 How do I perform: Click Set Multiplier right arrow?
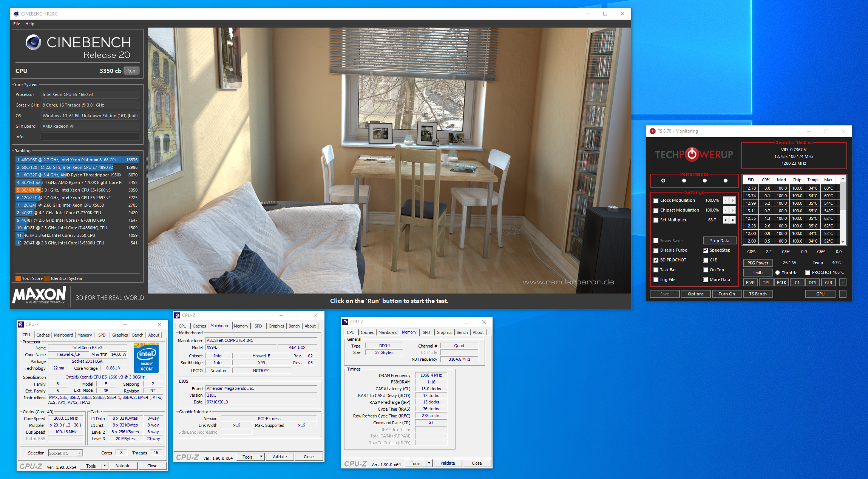pyautogui.click(x=733, y=220)
